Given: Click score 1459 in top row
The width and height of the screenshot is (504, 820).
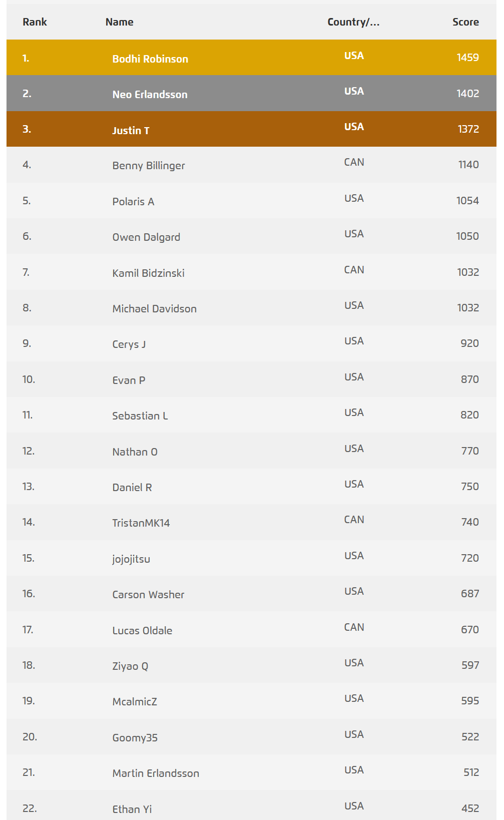Looking at the screenshot, I should [467, 58].
